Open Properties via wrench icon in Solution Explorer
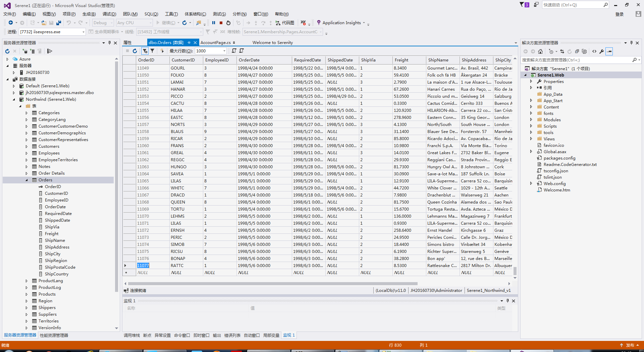This screenshot has height=352, width=644. click(x=601, y=51)
